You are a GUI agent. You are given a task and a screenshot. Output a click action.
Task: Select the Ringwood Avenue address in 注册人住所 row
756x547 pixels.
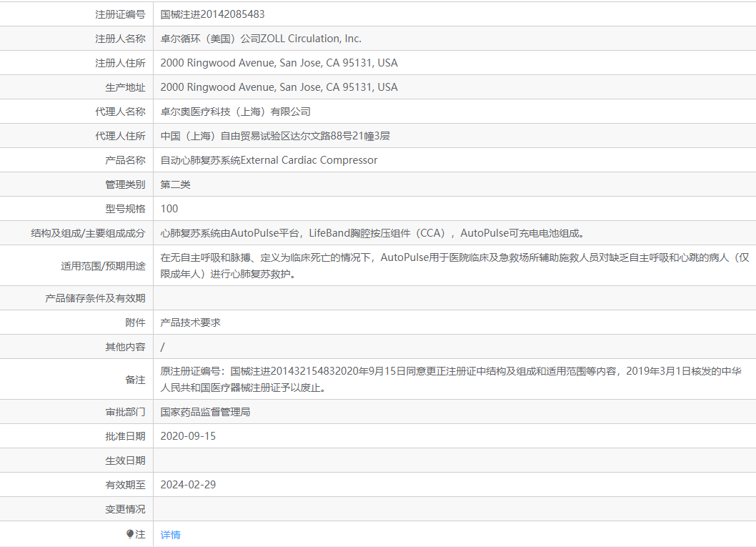tap(279, 63)
